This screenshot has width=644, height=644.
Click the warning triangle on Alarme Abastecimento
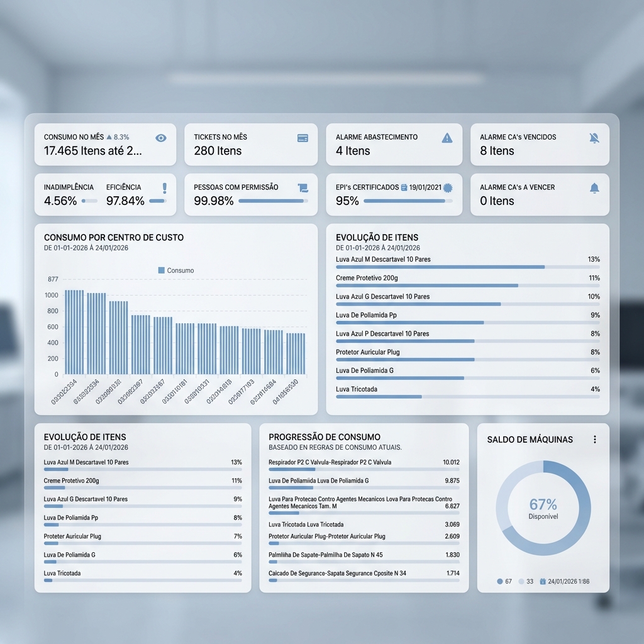click(448, 136)
